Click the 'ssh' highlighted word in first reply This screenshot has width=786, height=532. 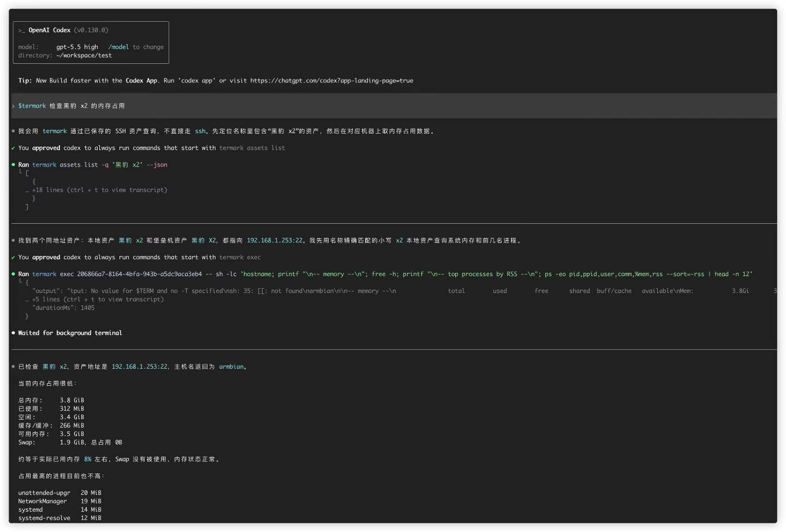pyautogui.click(x=200, y=131)
